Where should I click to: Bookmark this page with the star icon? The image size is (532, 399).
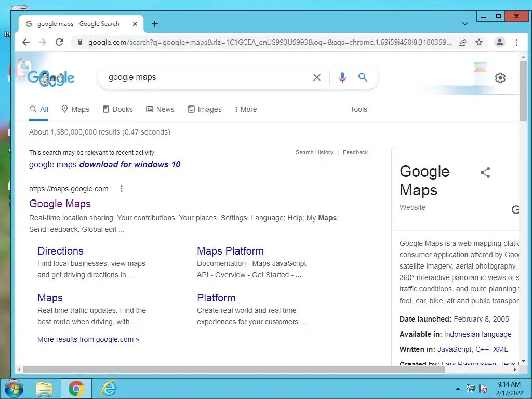[478, 42]
